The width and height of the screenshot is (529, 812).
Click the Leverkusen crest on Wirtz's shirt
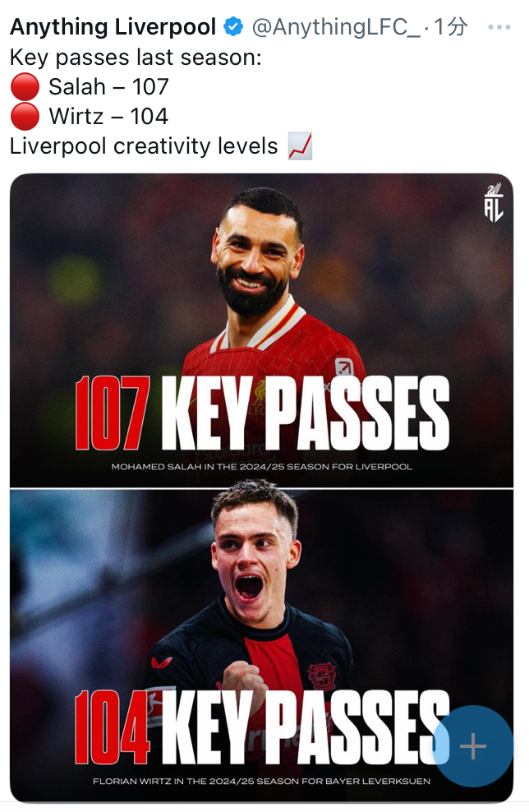(323, 676)
